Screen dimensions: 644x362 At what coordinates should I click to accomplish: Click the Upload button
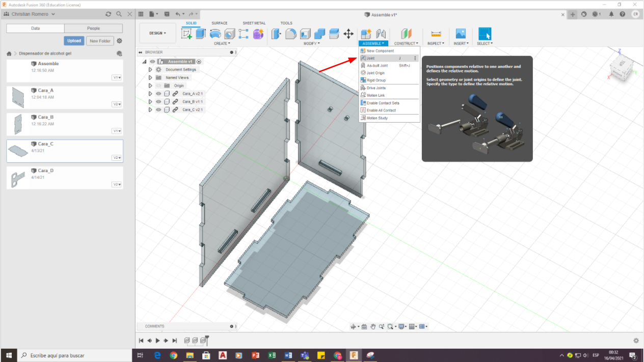click(x=74, y=41)
